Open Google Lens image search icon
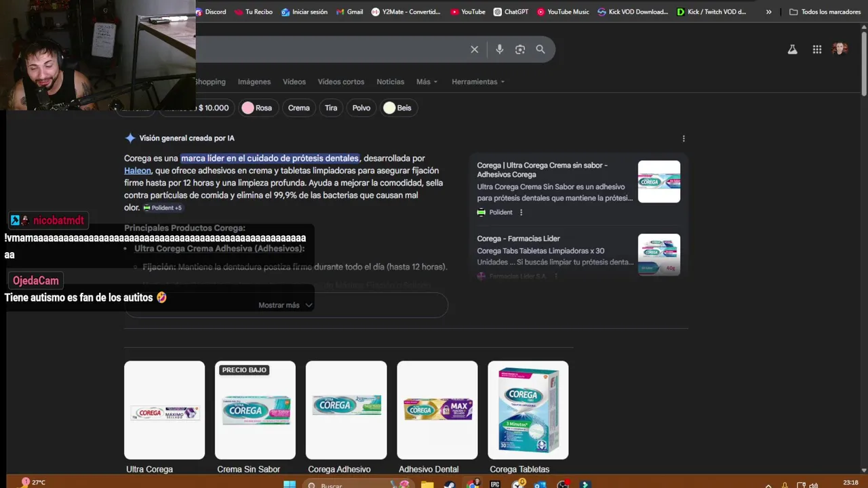868x488 pixels. pyautogui.click(x=520, y=49)
